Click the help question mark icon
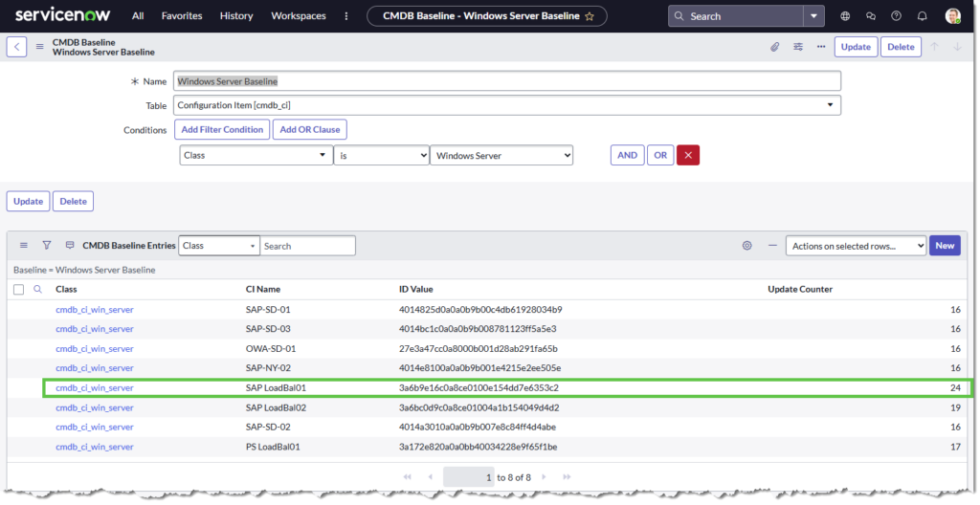The image size is (980, 505). coord(896,16)
